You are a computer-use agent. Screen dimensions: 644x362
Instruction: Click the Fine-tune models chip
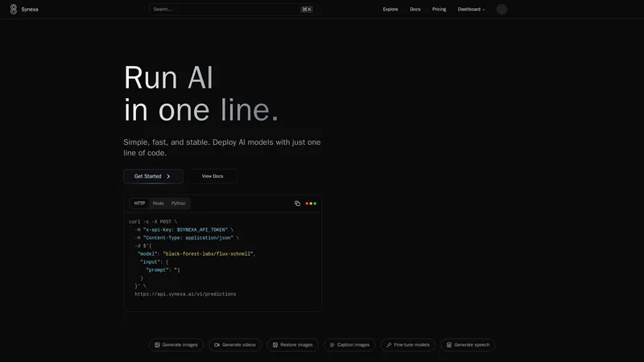(408, 345)
